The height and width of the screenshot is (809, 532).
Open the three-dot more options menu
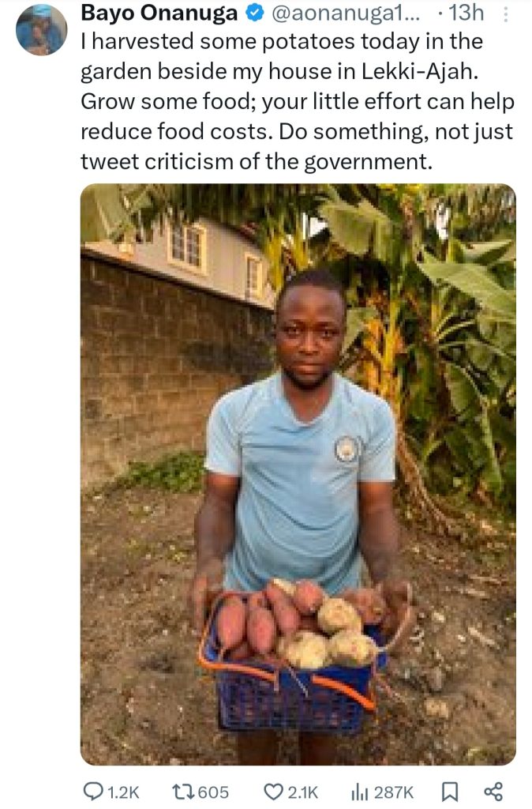[x=505, y=14]
